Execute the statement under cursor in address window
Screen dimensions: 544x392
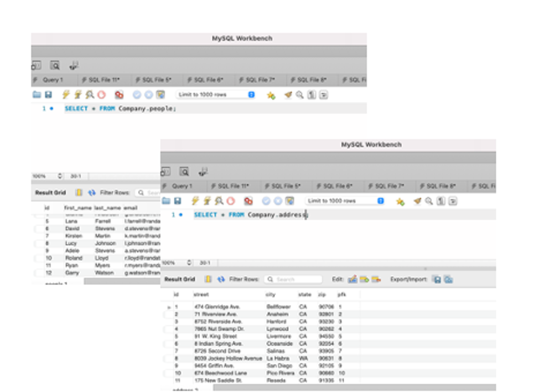pos(207,200)
